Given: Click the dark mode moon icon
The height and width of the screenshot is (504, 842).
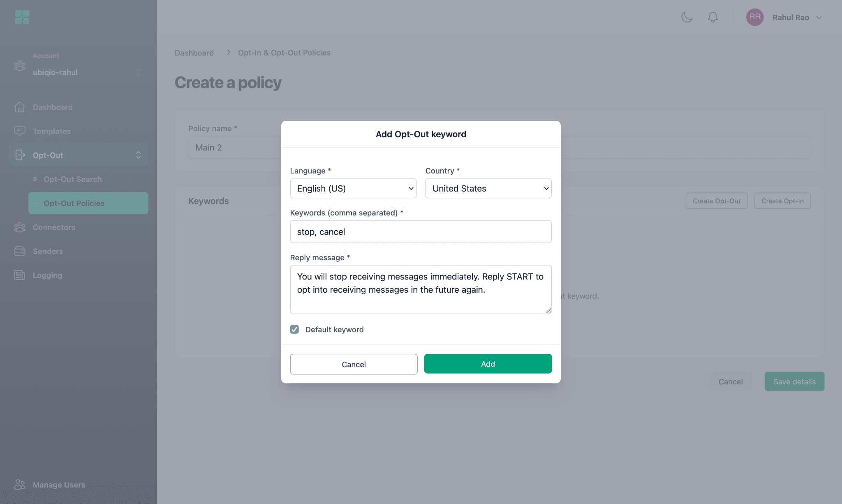Looking at the screenshot, I should (x=687, y=17).
